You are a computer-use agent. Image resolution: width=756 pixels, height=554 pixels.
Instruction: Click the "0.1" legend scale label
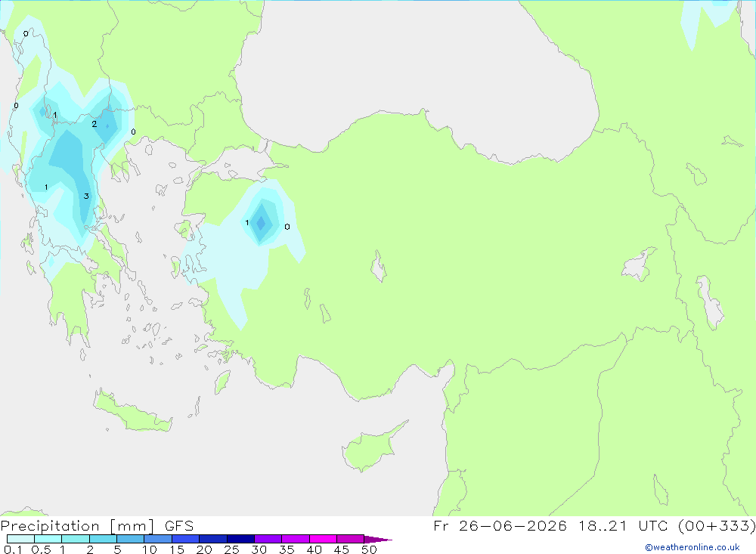[13, 549]
